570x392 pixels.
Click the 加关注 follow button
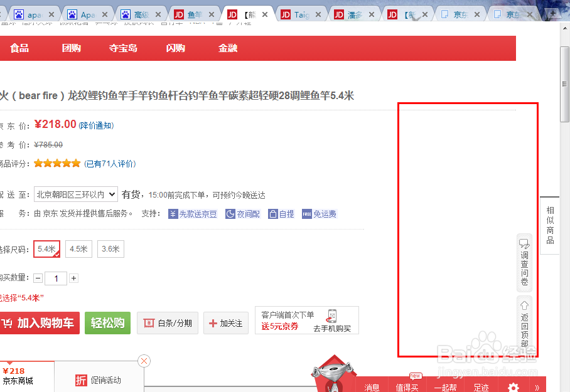[226, 323]
